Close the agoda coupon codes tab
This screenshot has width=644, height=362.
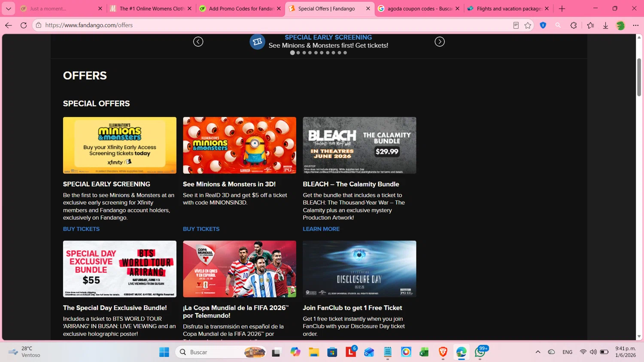coord(457,9)
